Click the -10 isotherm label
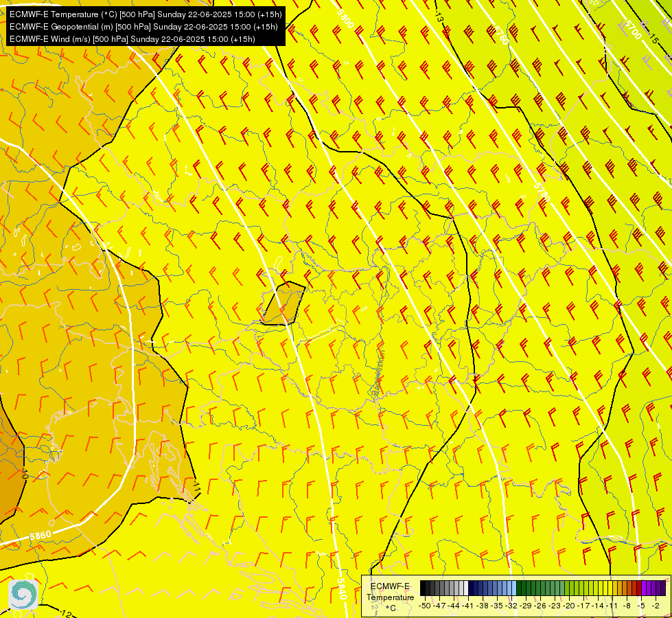672x618 pixels. (x=25, y=474)
